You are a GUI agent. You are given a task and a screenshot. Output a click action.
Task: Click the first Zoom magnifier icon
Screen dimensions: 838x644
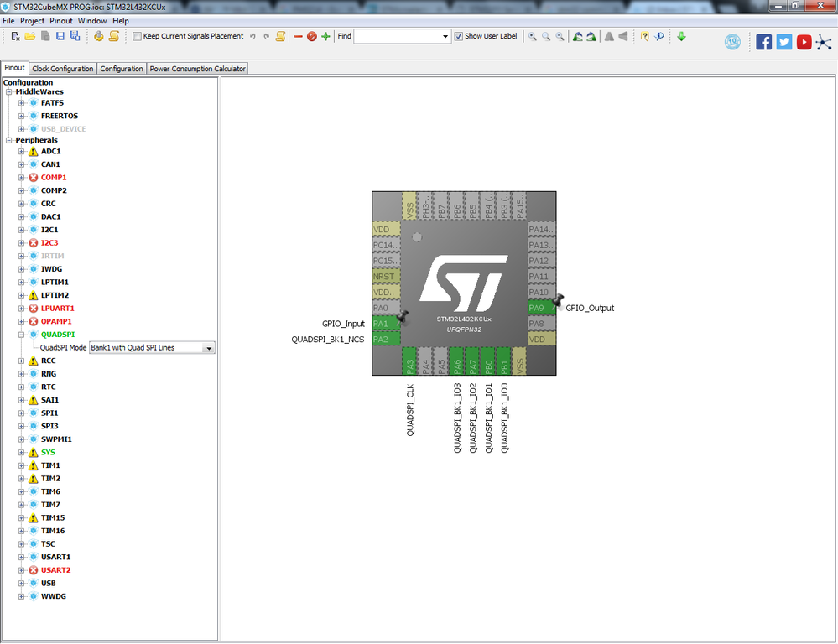pos(533,36)
